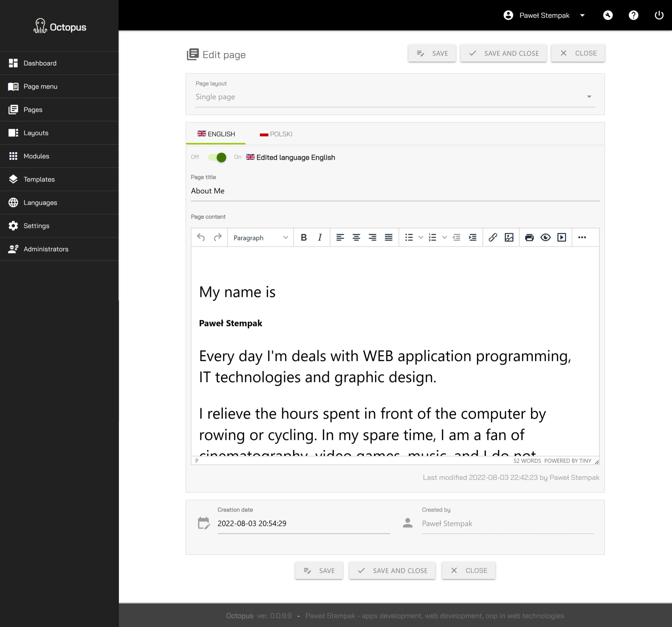Screen dimensions: 672x627
Task: Insert a link with the chain icon
Action: pyautogui.click(x=493, y=237)
